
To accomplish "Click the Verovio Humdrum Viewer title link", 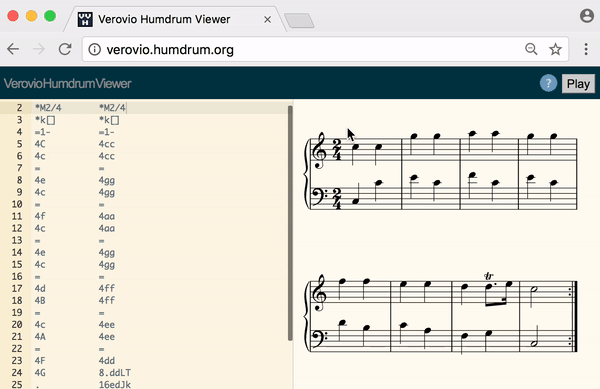I will click(67, 83).
